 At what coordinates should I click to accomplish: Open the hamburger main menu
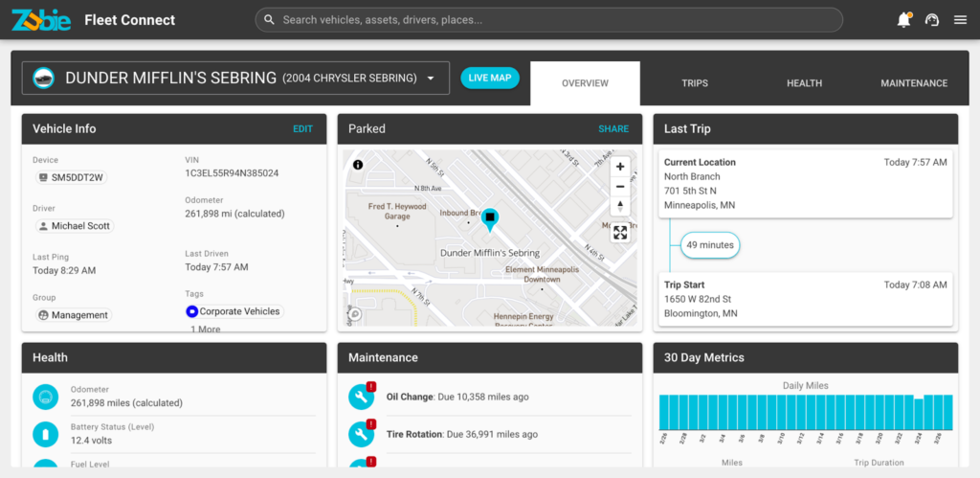pos(960,20)
